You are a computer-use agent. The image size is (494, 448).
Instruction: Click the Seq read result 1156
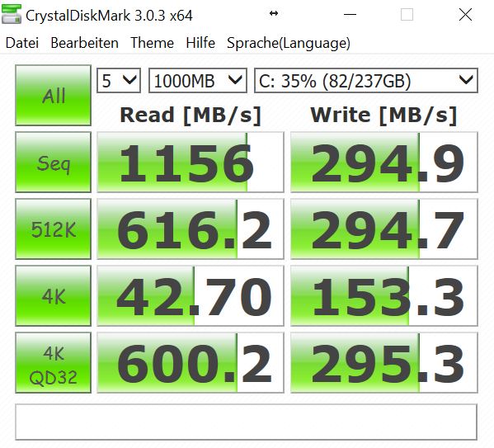[191, 163]
